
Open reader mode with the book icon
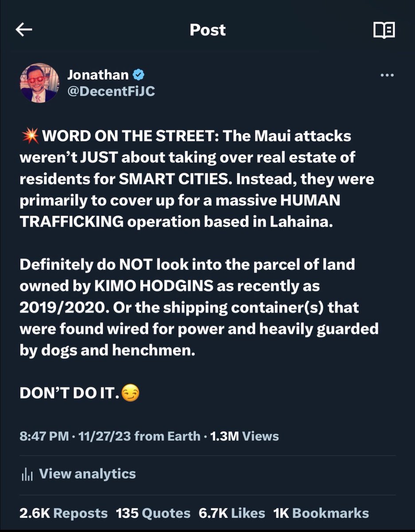(x=384, y=30)
